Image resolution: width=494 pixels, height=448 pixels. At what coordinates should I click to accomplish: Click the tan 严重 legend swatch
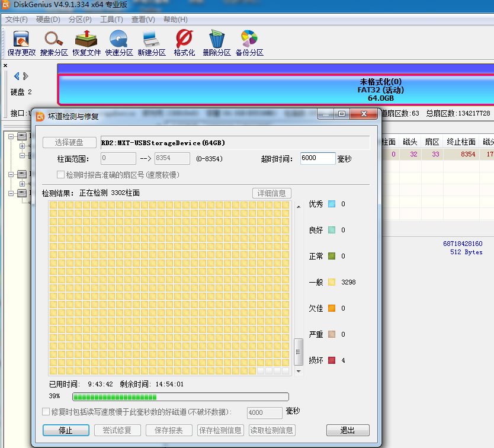(x=332, y=334)
